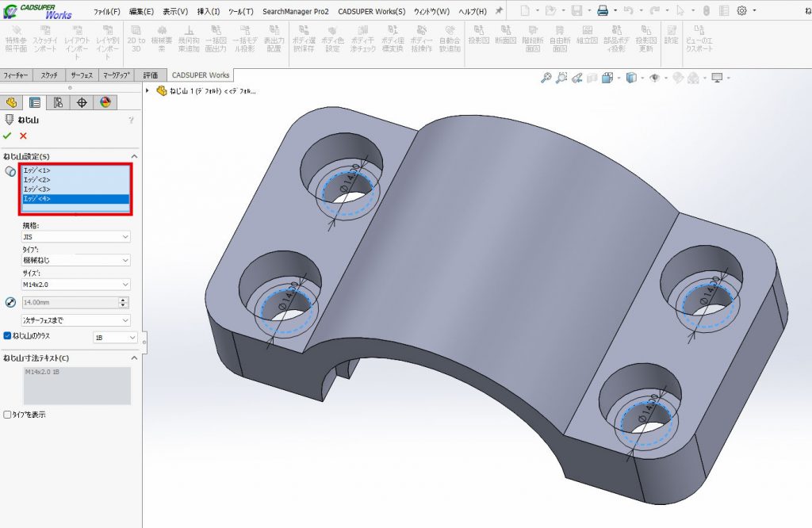
Task: Confirm the thread with the green checkmark
Action: click(x=8, y=136)
